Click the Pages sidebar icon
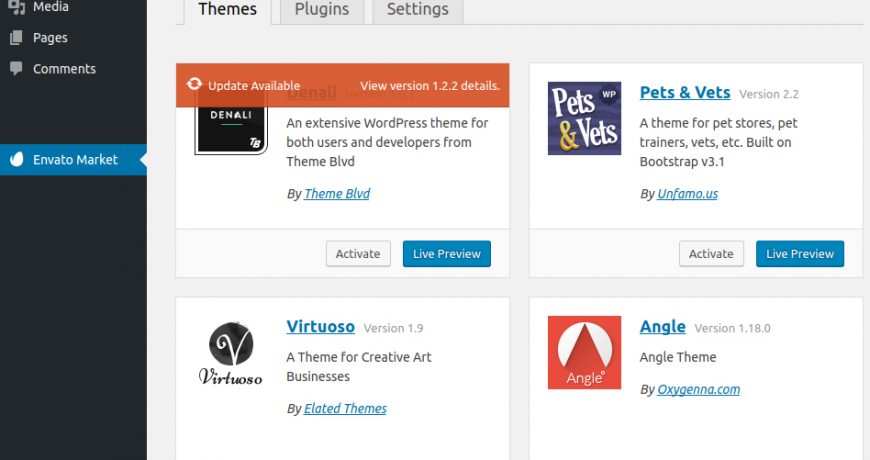 click(16, 38)
